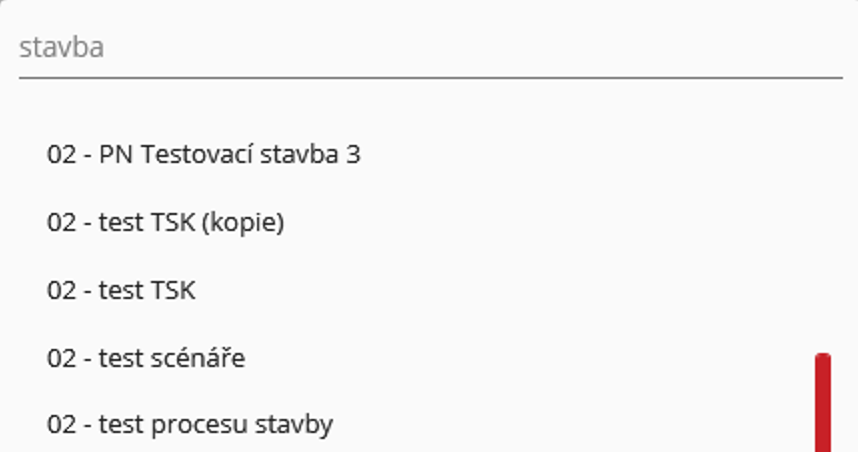
Task: Select the test scénáře list row
Action: click(146, 358)
